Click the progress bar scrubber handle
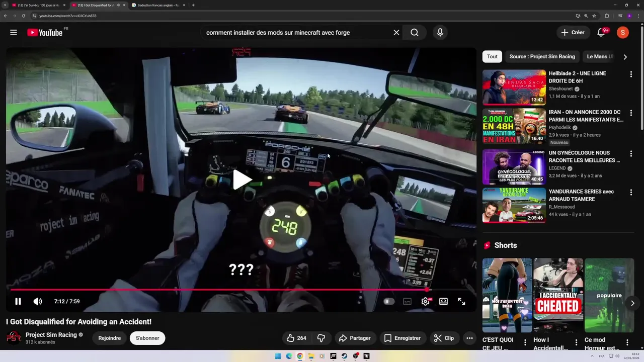This screenshot has height=362, width=644. [427, 290]
